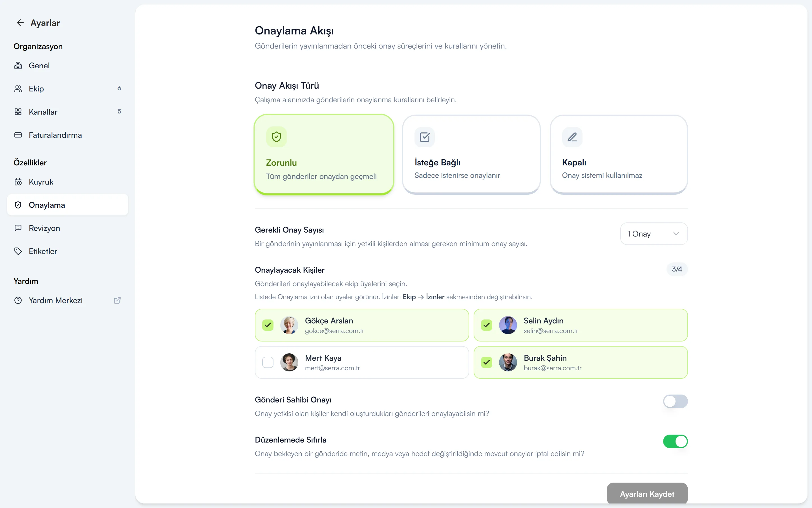Select the Kapalı approval type
This screenshot has width=812, height=508.
coord(619,155)
